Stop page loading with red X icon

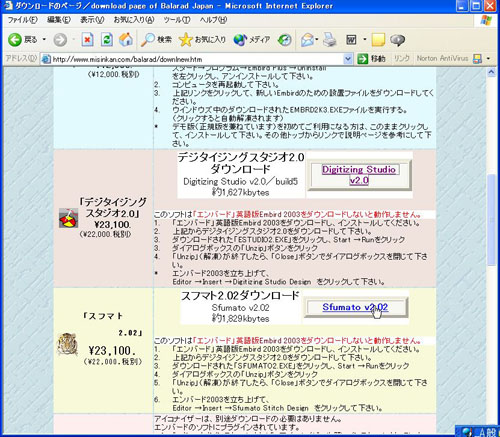[x=87, y=40]
